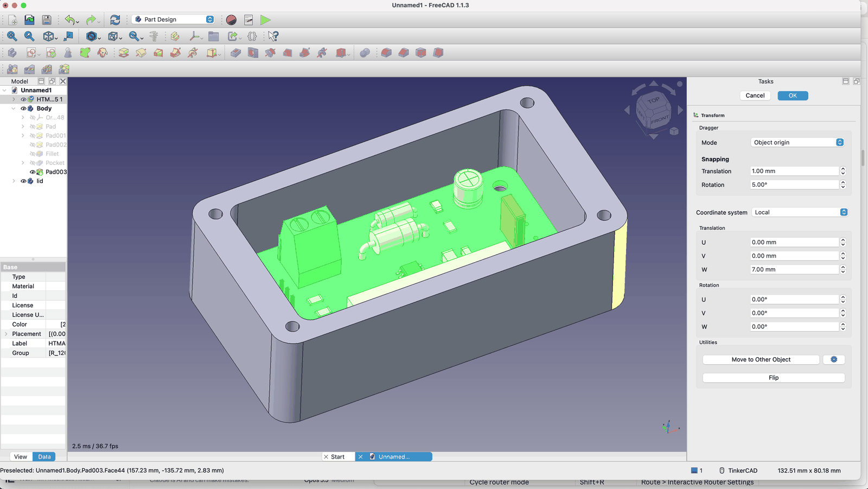Viewport: 868px width, 489px height.
Task: Click the Undo arrow icon
Action: (69, 20)
